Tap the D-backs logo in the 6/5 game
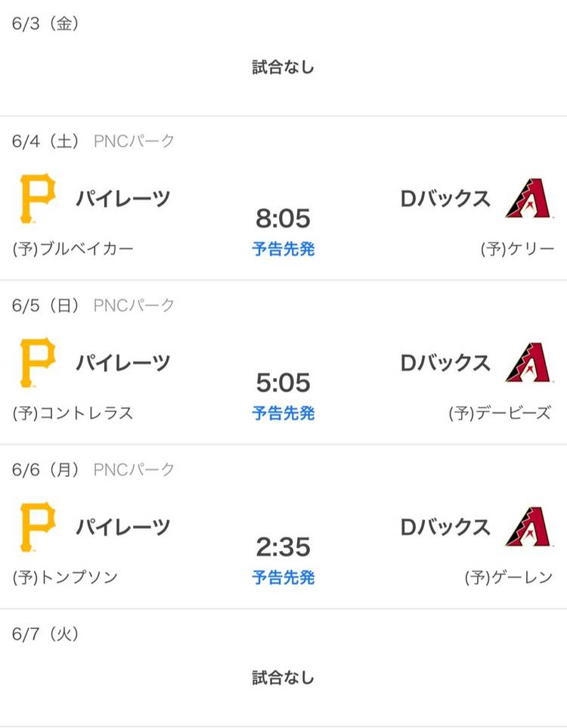 click(x=528, y=364)
